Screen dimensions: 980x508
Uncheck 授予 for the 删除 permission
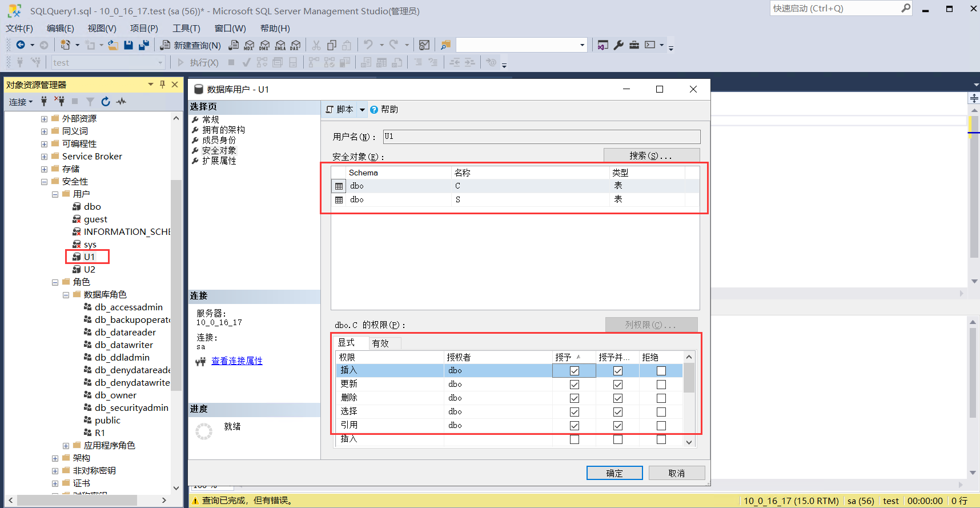pos(575,398)
